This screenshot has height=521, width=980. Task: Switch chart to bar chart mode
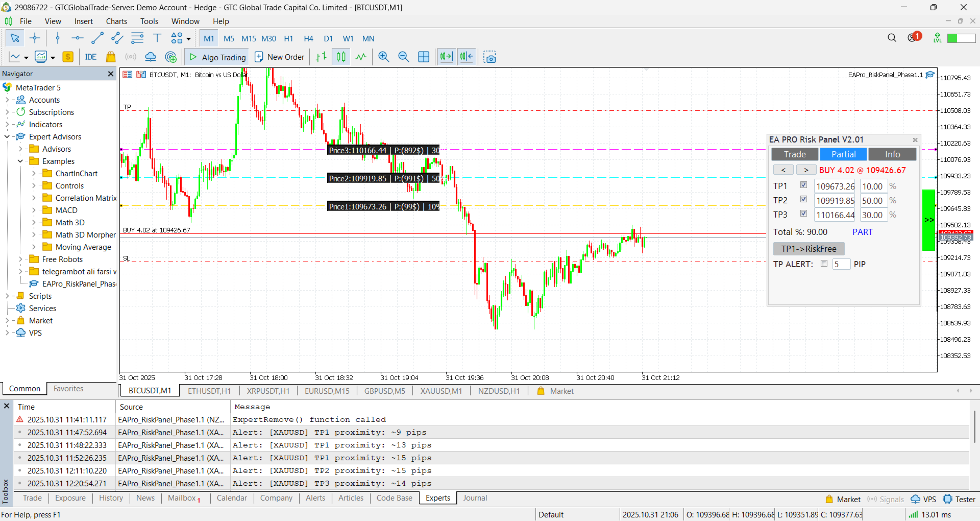pyautogui.click(x=321, y=57)
